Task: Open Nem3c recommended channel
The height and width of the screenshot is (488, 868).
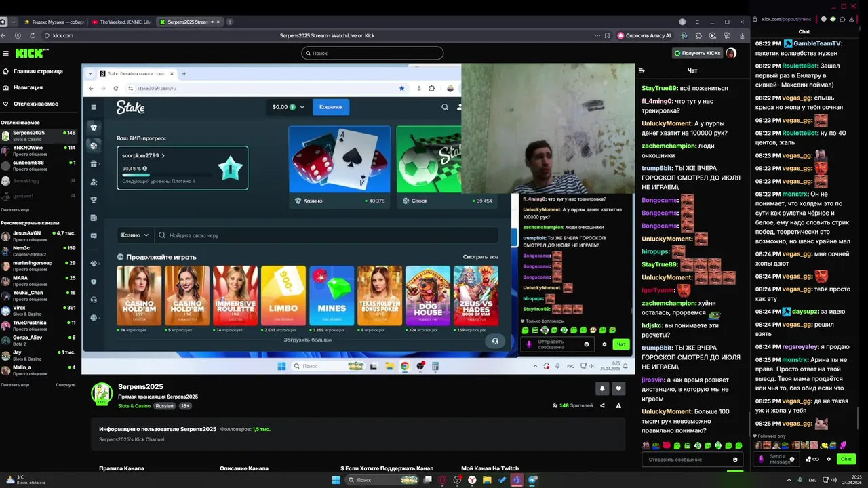Action: 39,251
